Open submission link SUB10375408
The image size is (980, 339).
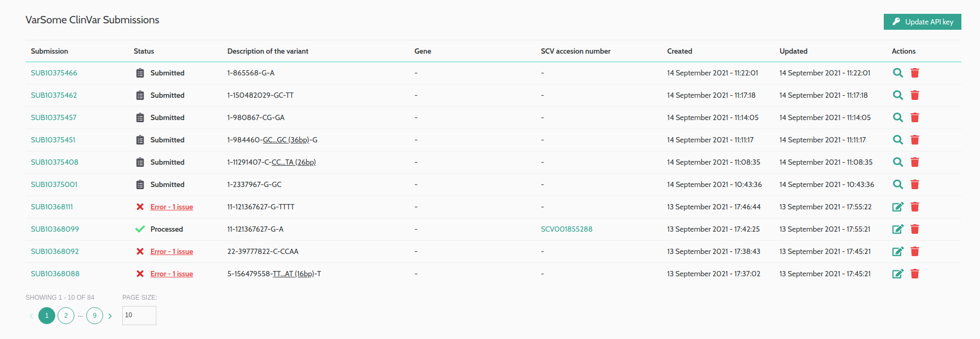[x=54, y=162]
